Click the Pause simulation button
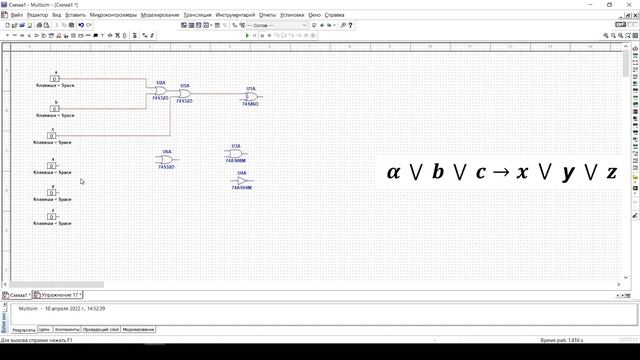Viewport: 640px width, 360px height. pyautogui.click(x=255, y=36)
